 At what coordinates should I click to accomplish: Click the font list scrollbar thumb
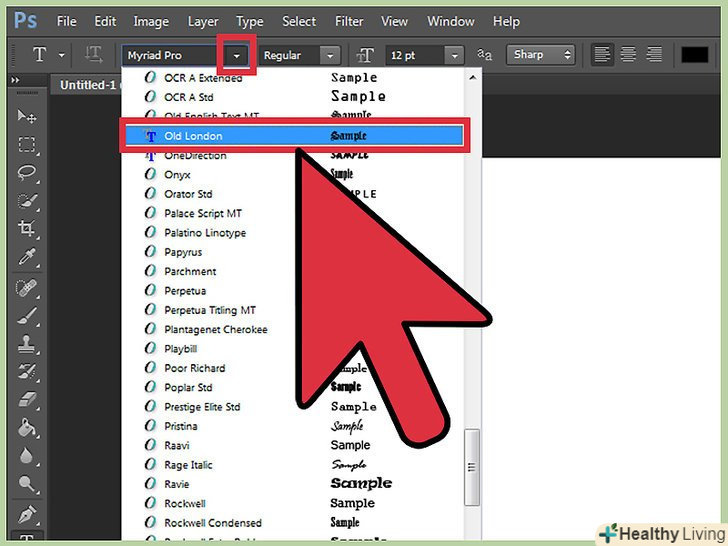coord(472,467)
